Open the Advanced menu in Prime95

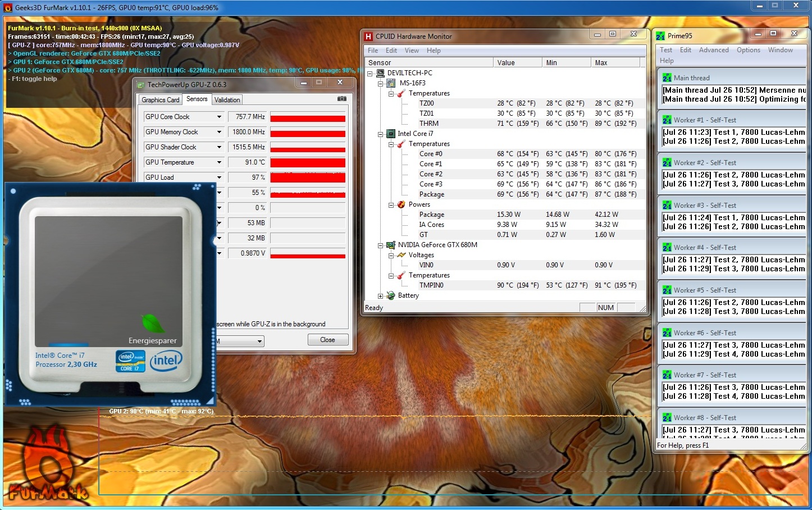[x=714, y=50]
